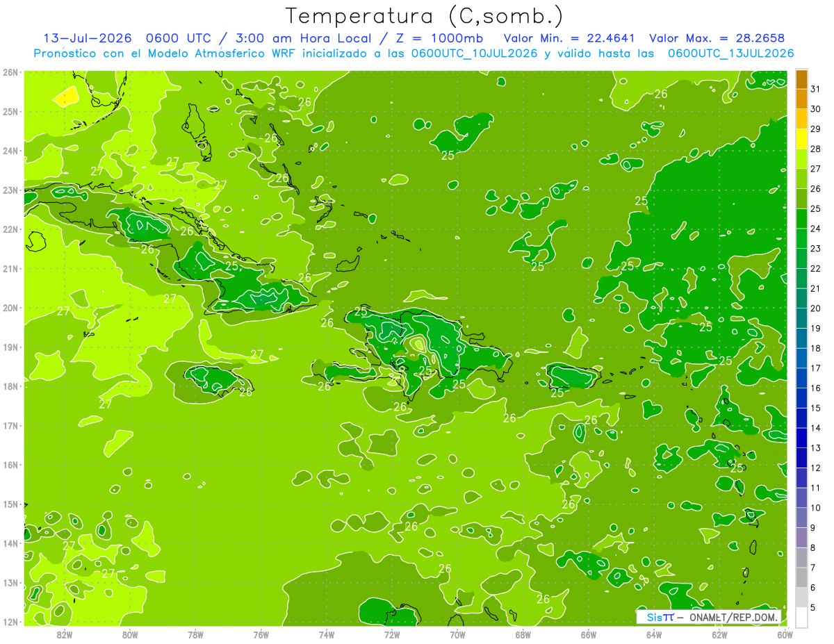Click longitude axis label "74W"
The width and height of the screenshot is (834, 644).
[327, 634]
